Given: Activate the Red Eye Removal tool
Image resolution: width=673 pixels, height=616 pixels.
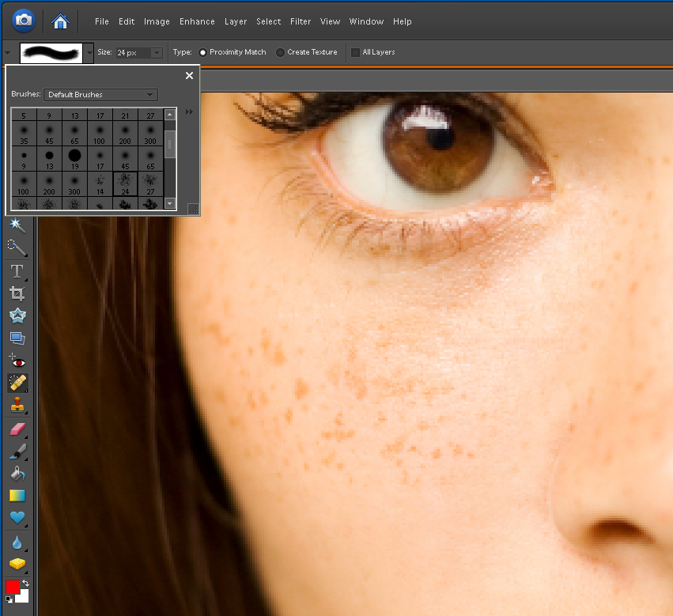Looking at the screenshot, I should click(17, 361).
